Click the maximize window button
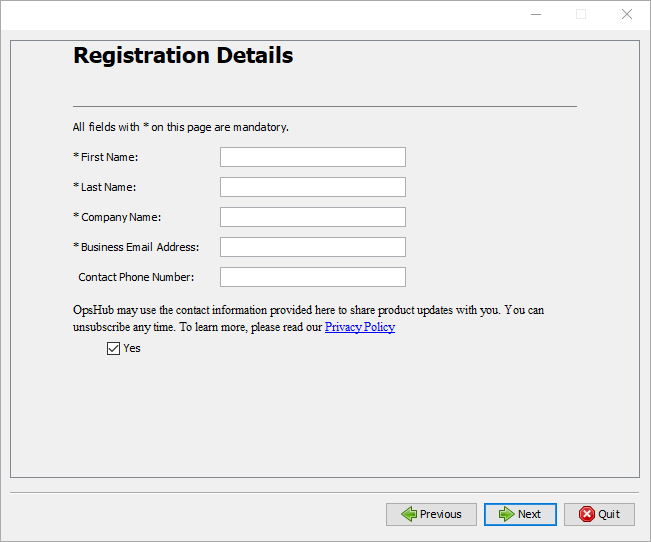Image resolution: width=651 pixels, height=542 pixels. pos(581,14)
